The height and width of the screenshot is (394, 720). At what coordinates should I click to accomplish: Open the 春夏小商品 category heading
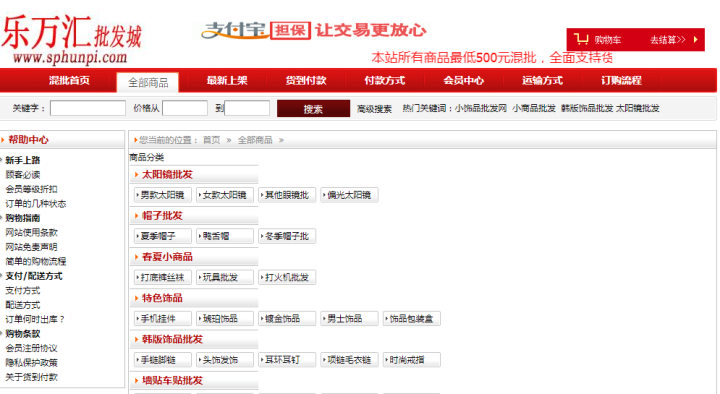click(167, 257)
